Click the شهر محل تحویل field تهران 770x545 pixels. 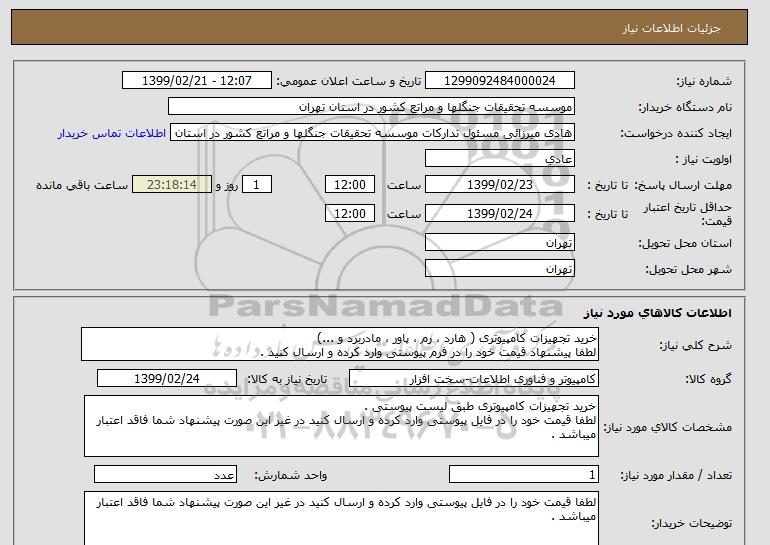(499, 269)
